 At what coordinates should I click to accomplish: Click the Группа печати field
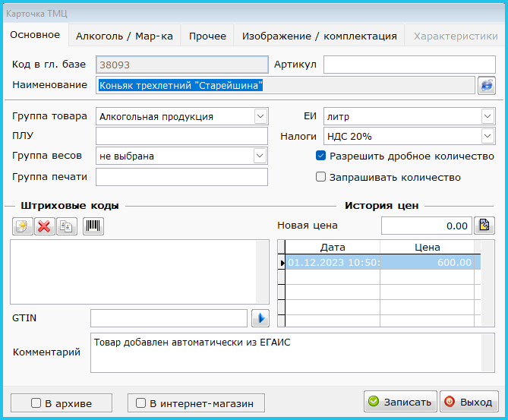pyautogui.click(x=181, y=177)
